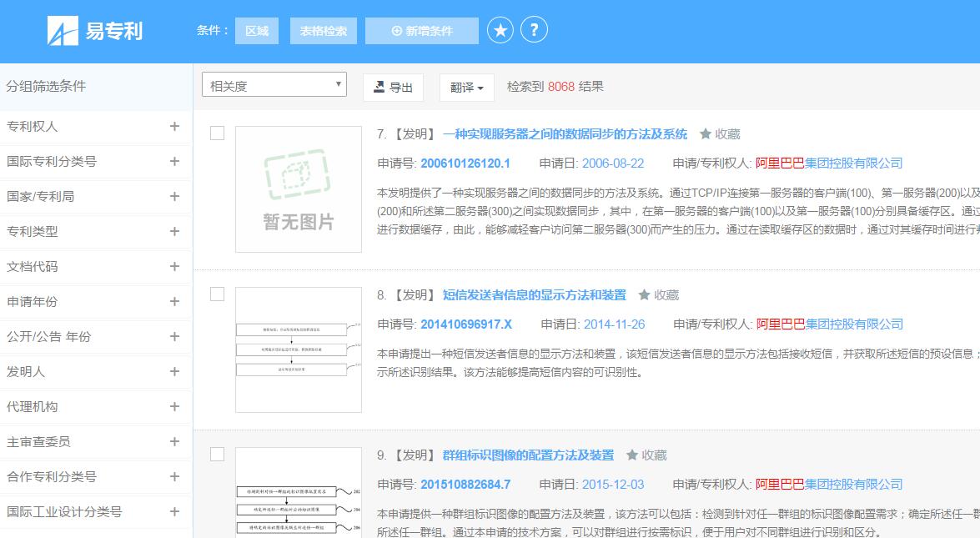Click the 易专利 logo icon
980x538 pixels.
pyautogui.click(x=63, y=31)
